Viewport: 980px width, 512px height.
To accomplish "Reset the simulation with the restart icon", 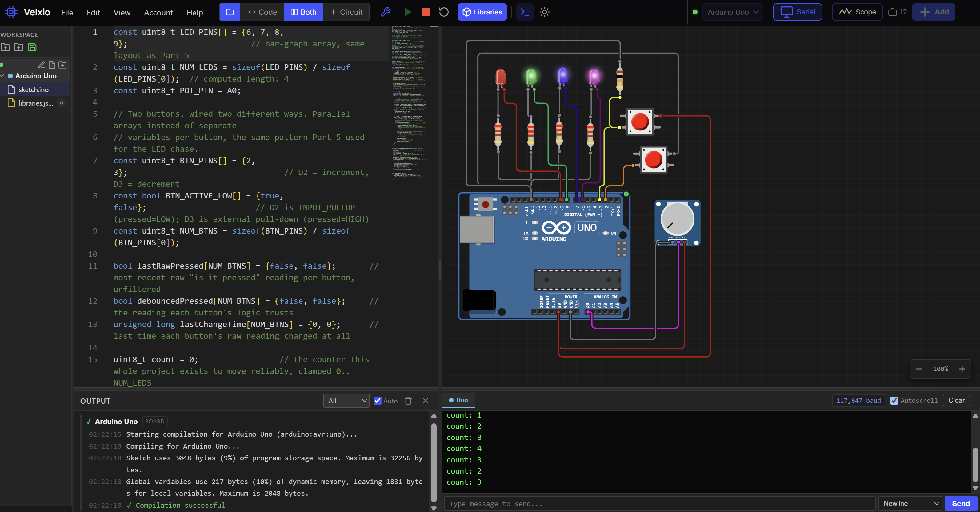I will (444, 12).
